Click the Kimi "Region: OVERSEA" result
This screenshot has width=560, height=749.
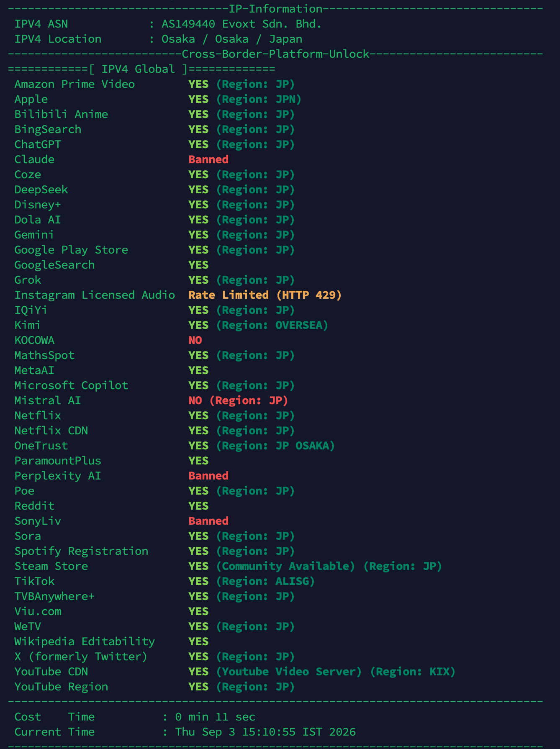pyautogui.click(x=272, y=325)
